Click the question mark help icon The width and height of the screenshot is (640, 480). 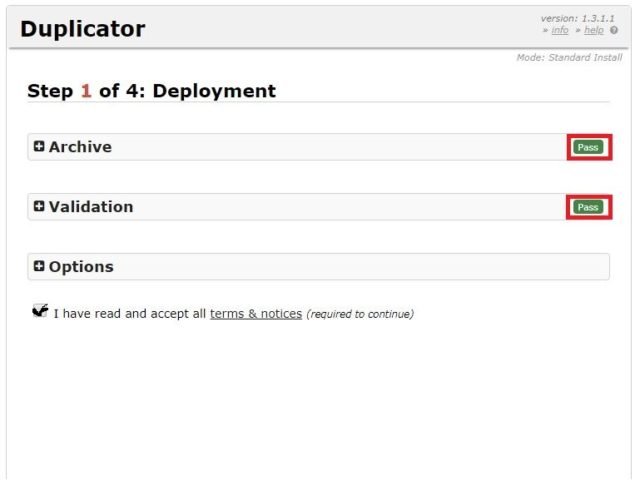614,30
